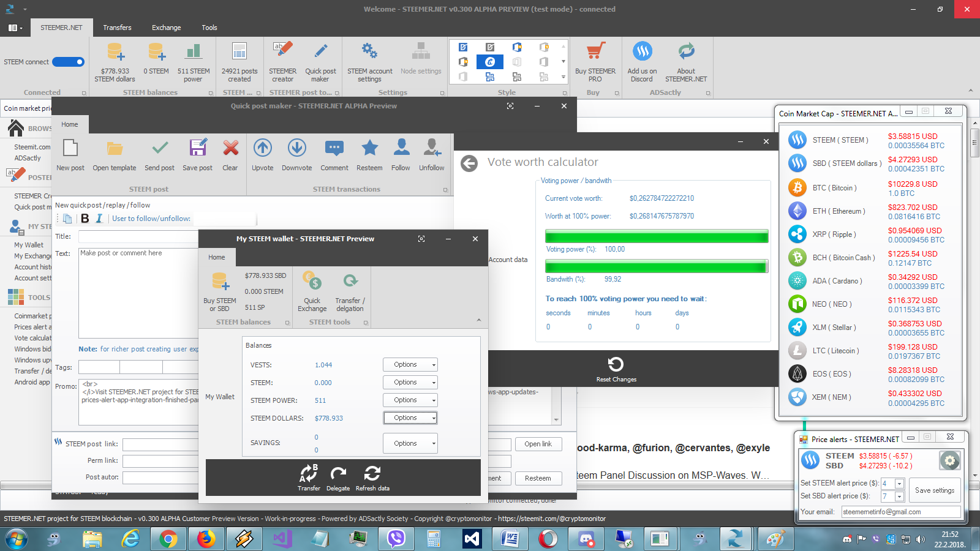Viewport: 980px width, 551px height.
Task: Click Buy STEEM or SBD in wallet
Action: pos(220,291)
